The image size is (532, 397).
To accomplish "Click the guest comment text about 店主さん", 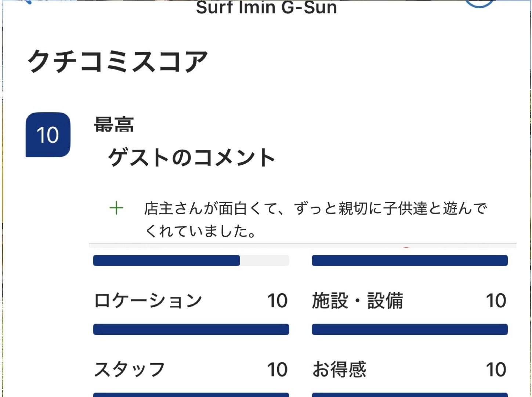I will click(315, 219).
